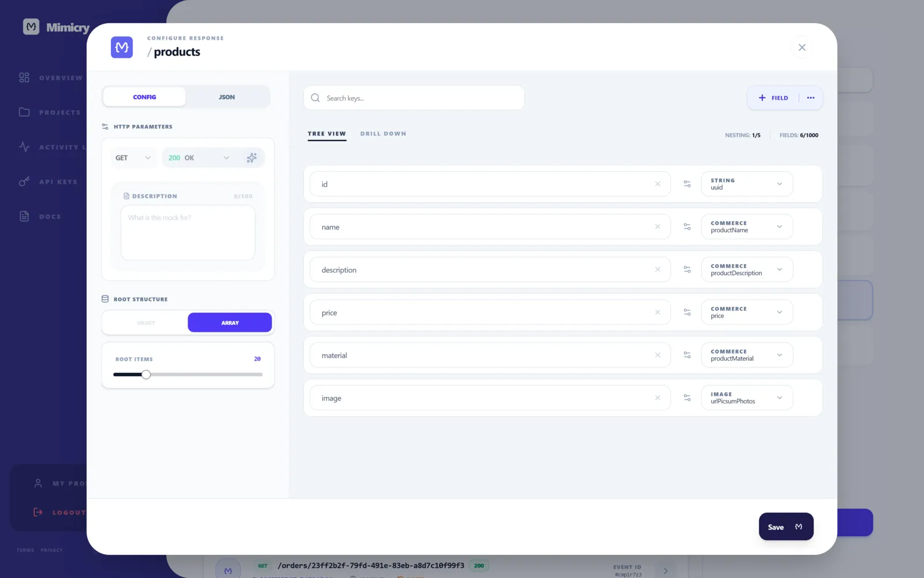Open the Image urlPicsumPhotos type dropdown
The width and height of the screenshot is (924, 578).
tap(747, 398)
